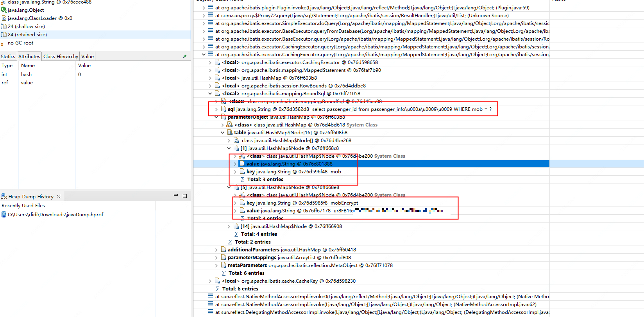This screenshot has width=644, height=317.
Task: Expand metaParameters MetaObject node
Action: (216, 265)
